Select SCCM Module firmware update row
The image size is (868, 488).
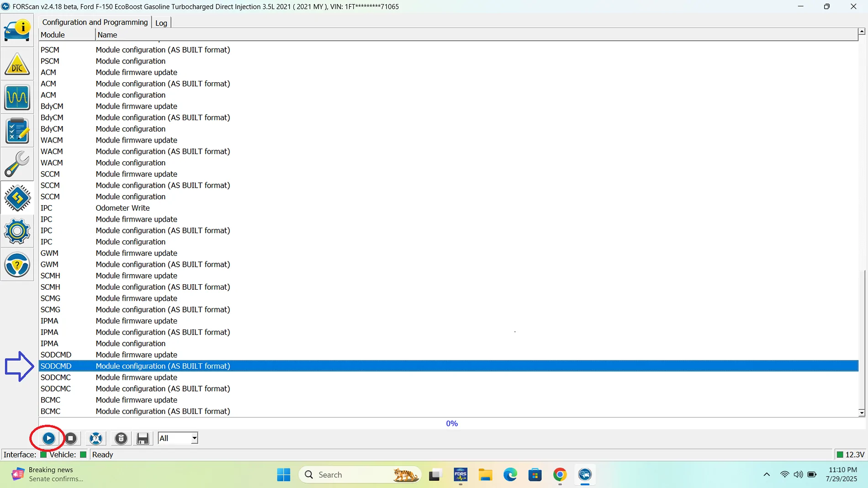[448, 174]
